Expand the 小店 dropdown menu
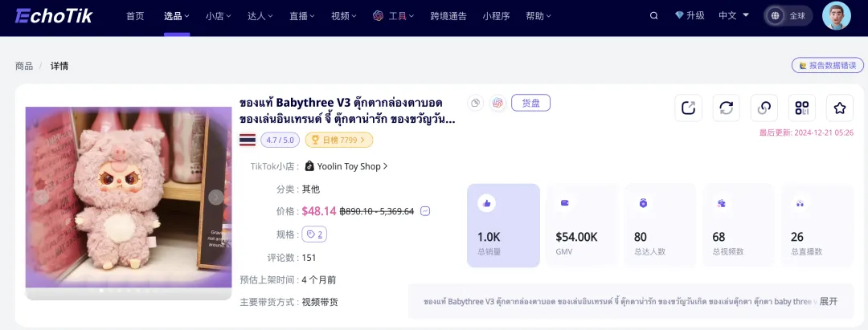The width and height of the screenshot is (868, 330). point(218,16)
